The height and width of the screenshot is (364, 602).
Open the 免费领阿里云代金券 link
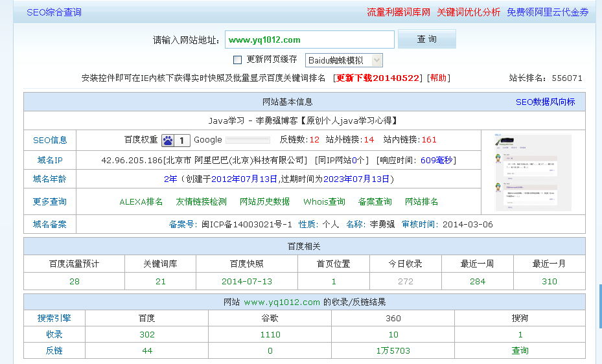click(548, 12)
